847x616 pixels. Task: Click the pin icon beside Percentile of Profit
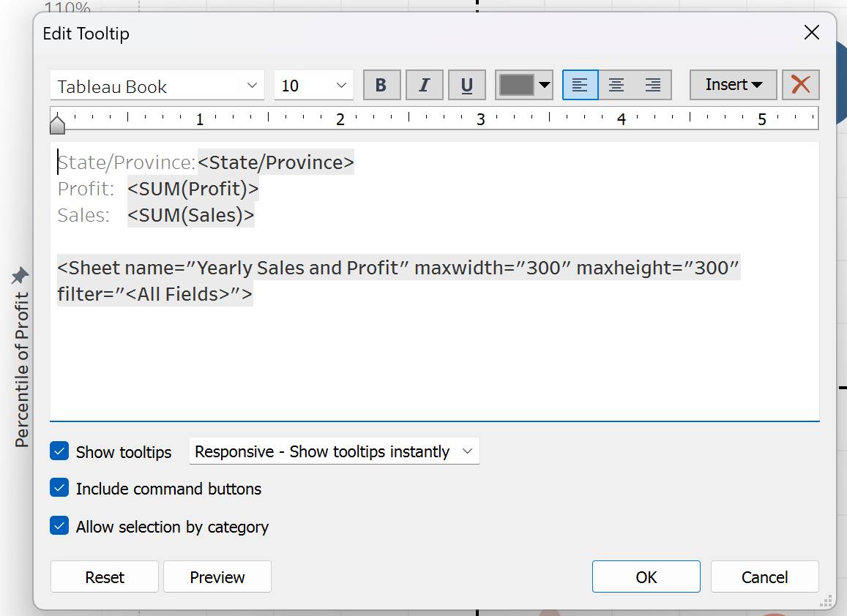pyautogui.click(x=20, y=276)
